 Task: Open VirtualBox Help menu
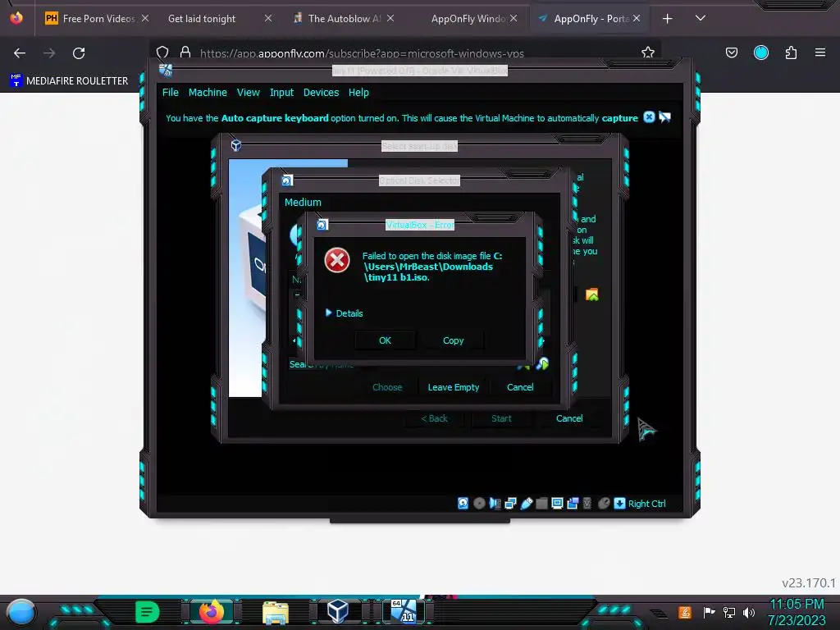pos(358,92)
